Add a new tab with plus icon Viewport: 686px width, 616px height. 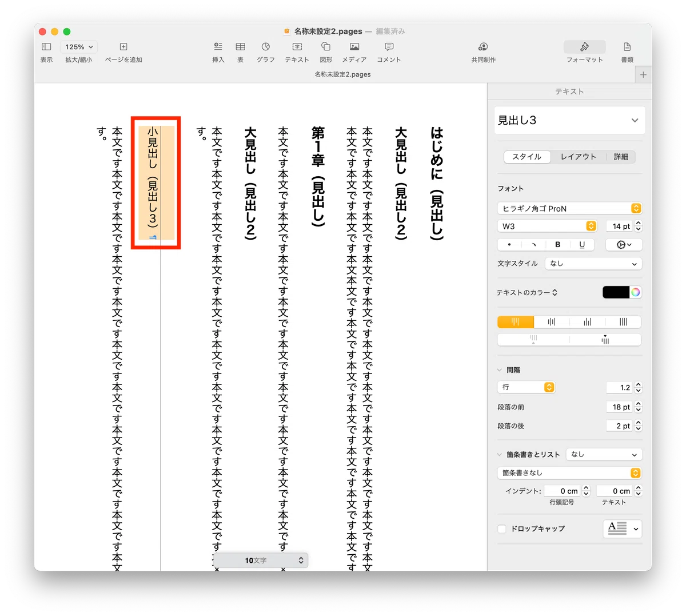[x=643, y=74]
